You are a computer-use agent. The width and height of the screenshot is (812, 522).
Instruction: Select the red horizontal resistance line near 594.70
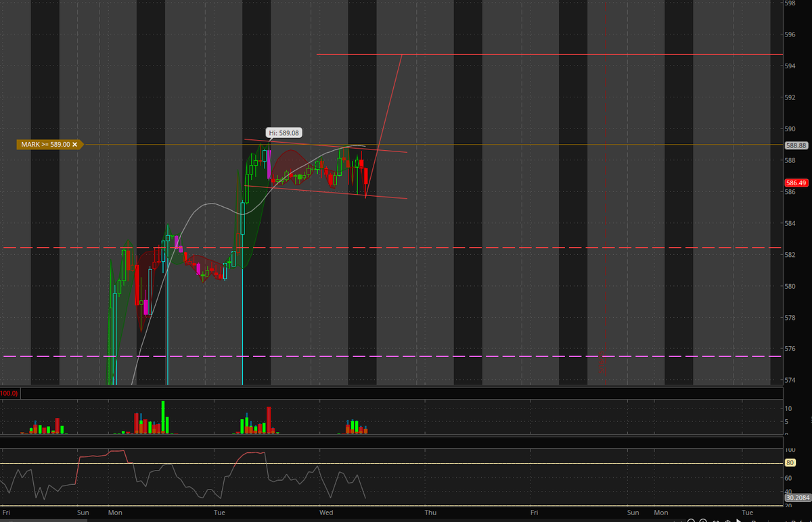pos(541,54)
